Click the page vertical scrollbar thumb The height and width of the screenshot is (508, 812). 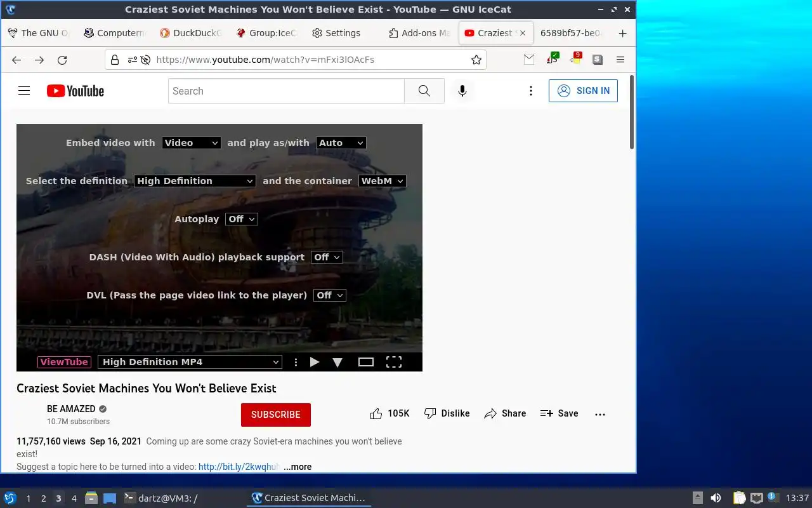point(632,112)
